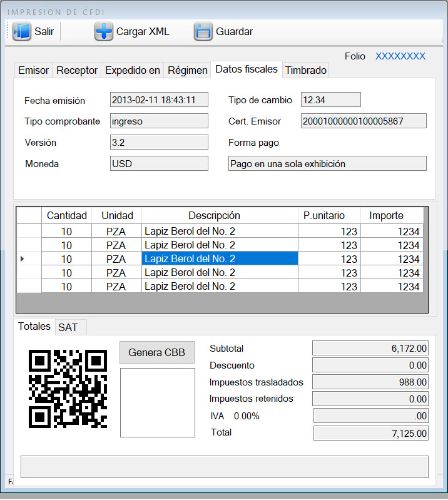The width and height of the screenshot is (448, 500).
Task: Click the Total field showing 7,125.00
Action: (x=371, y=433)
